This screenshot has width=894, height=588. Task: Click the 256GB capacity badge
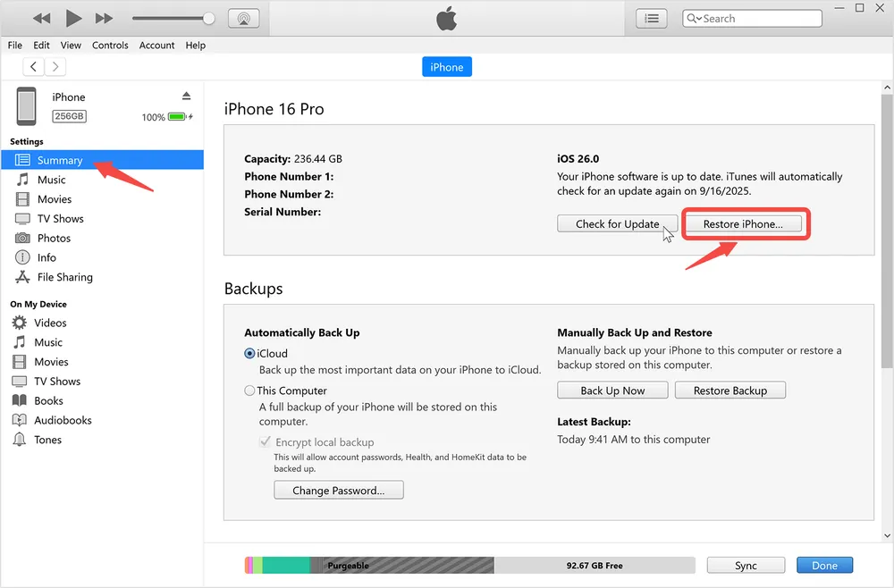(69, 116)
